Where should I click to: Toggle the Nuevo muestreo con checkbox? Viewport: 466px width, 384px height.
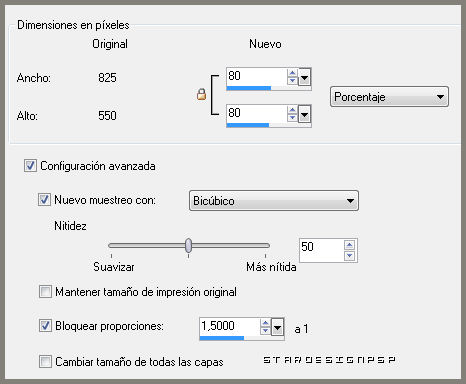pos(44,200)
